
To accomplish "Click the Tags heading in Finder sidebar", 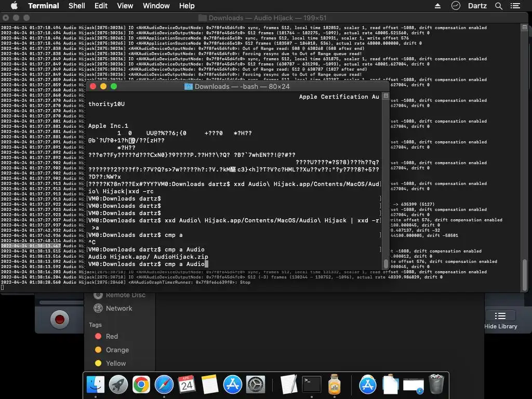I will [95, 325].
